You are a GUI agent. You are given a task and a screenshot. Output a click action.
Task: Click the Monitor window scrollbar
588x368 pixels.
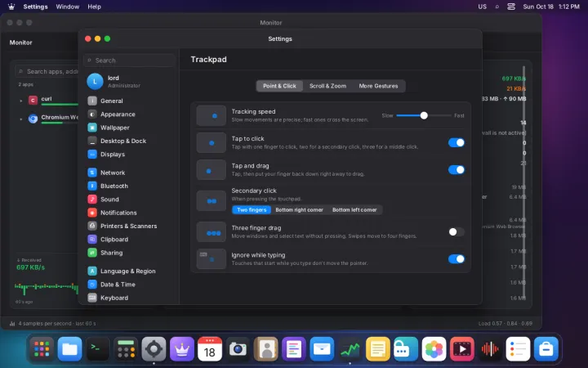click(523, 182)
